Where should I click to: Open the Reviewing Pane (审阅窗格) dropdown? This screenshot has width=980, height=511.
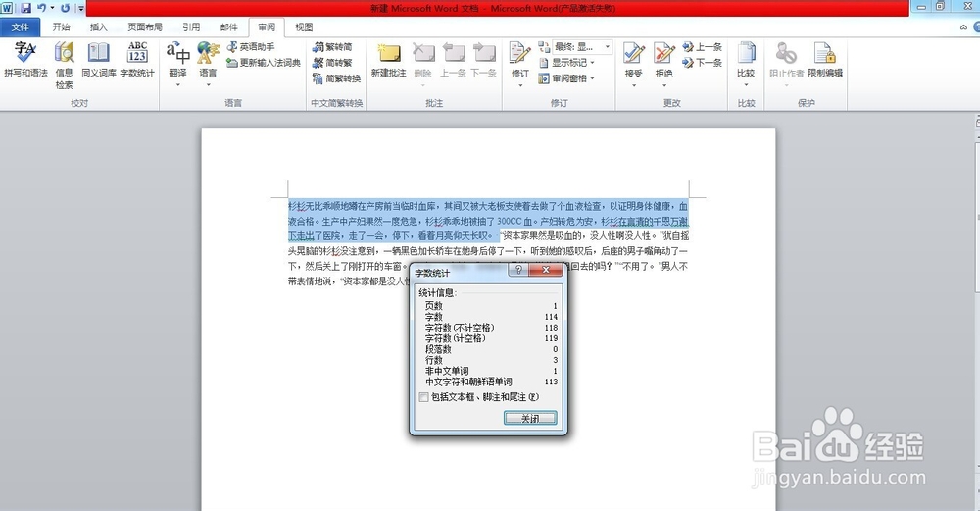tap(566, 78)
